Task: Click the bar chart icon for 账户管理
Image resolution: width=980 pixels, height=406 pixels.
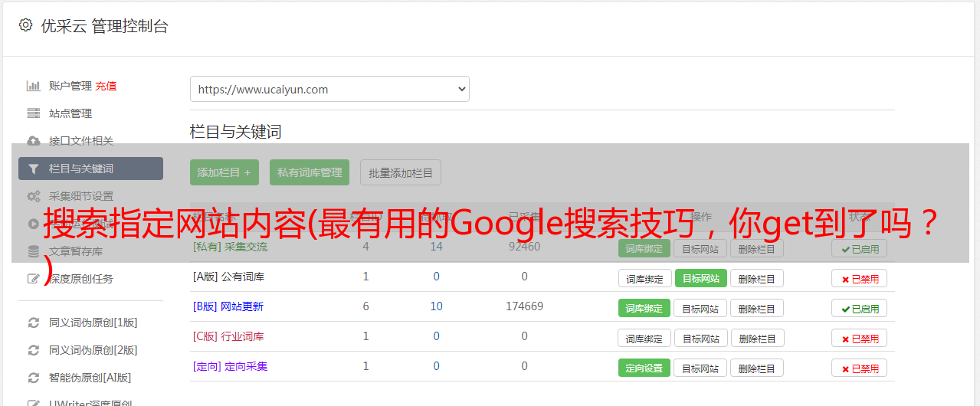Action: (x=34, y=86)
